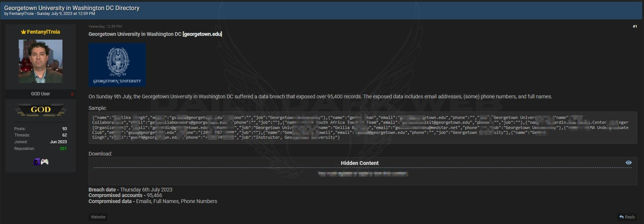
Task: Open the poster's profile avatar picture
Action: (40, 61)
